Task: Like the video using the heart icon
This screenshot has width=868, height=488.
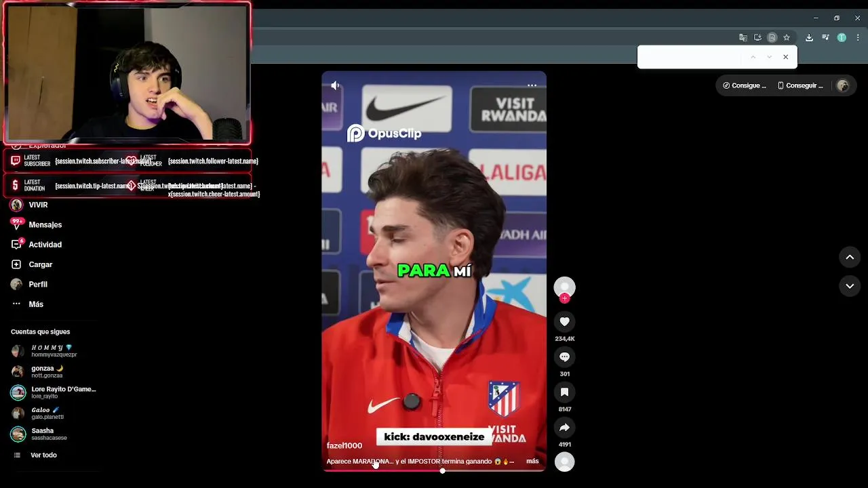Action: point(564,321)
